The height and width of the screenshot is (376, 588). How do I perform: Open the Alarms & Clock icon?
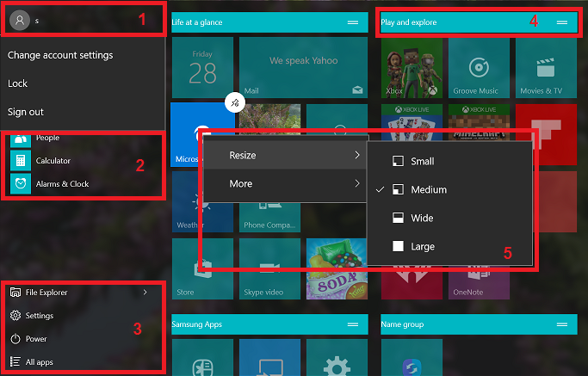pyautogui.click(x=21, y=183)
